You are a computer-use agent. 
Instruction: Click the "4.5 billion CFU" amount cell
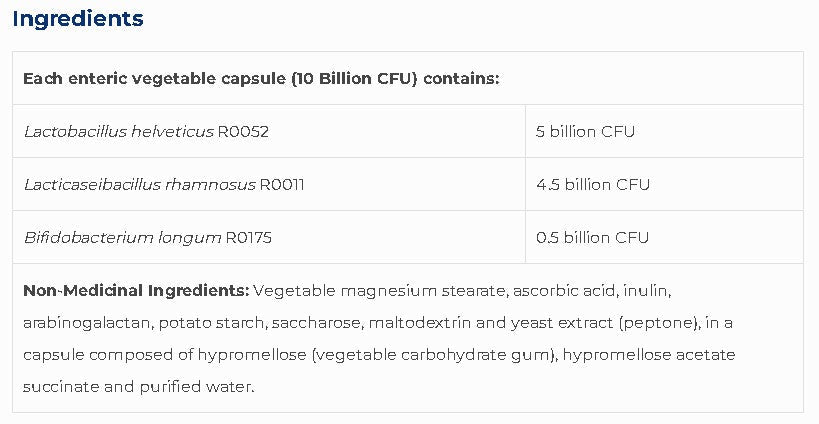pyautogui.click(x=593, y=184)
